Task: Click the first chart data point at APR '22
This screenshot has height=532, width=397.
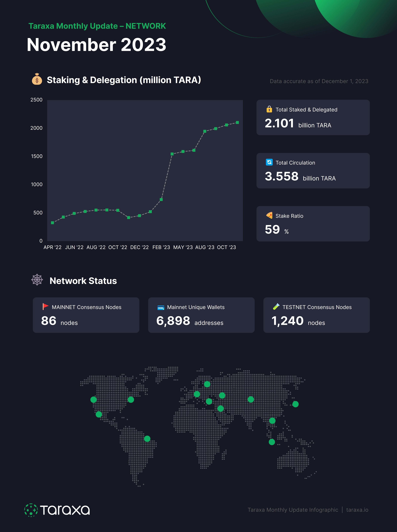Action: [x=52, y=223]
